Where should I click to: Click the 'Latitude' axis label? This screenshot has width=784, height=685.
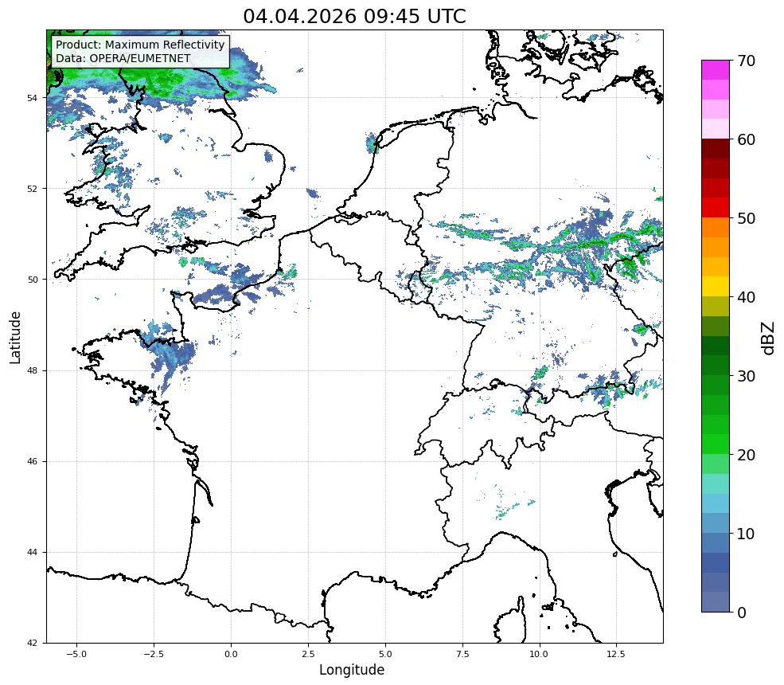15,337
